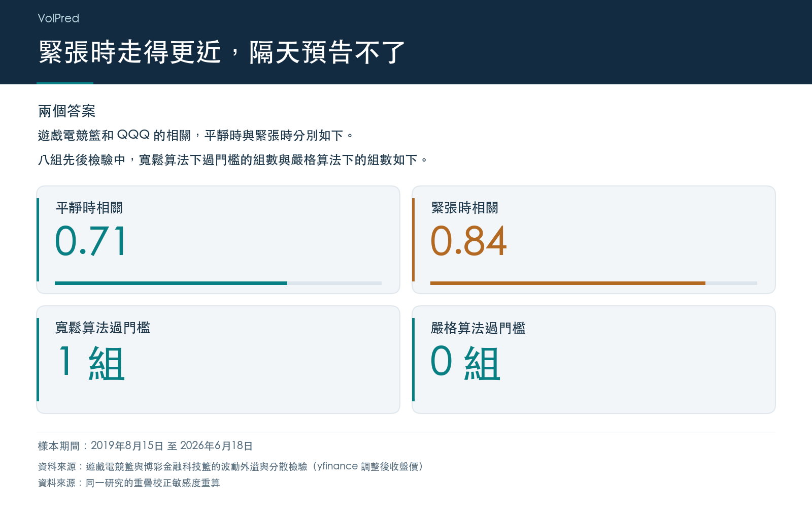Click the 1 組 value

point(91,362)
